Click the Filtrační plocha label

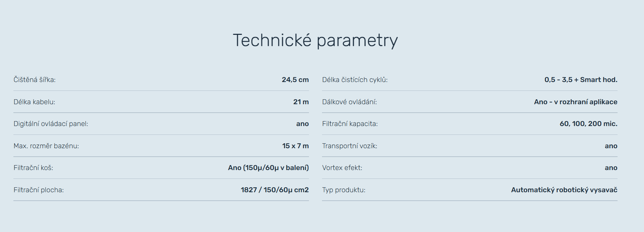(x=38, y=190)
